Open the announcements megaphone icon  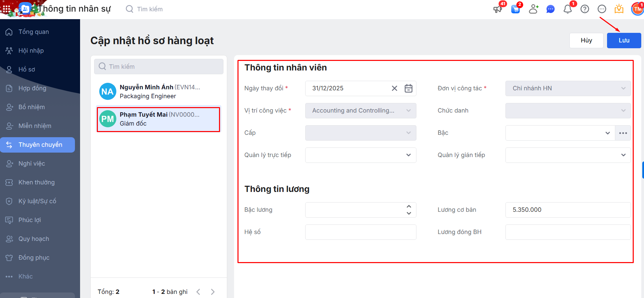[x=498, y=9]
